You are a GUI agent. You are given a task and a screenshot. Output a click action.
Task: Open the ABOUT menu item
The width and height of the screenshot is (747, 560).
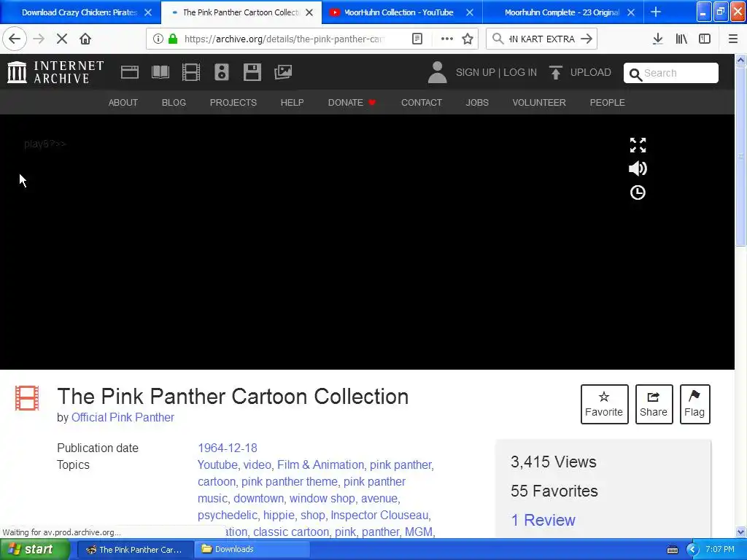coord(123,102)
